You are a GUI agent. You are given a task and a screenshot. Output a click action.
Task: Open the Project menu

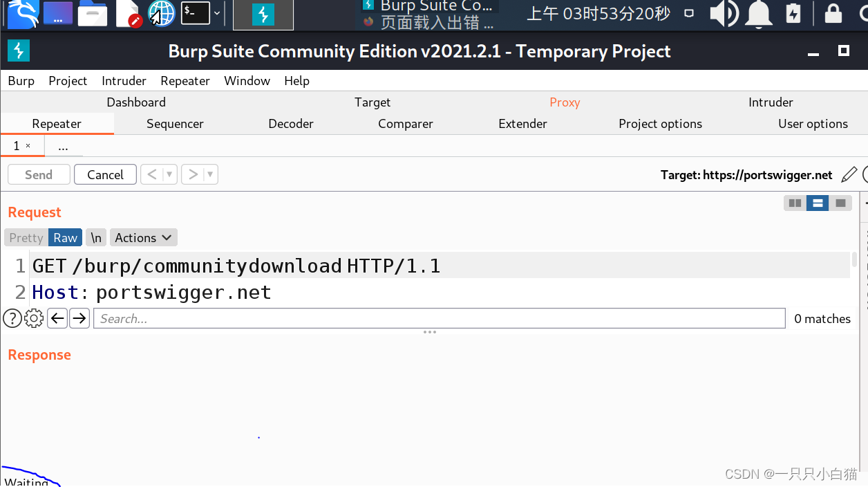point(68,81)
